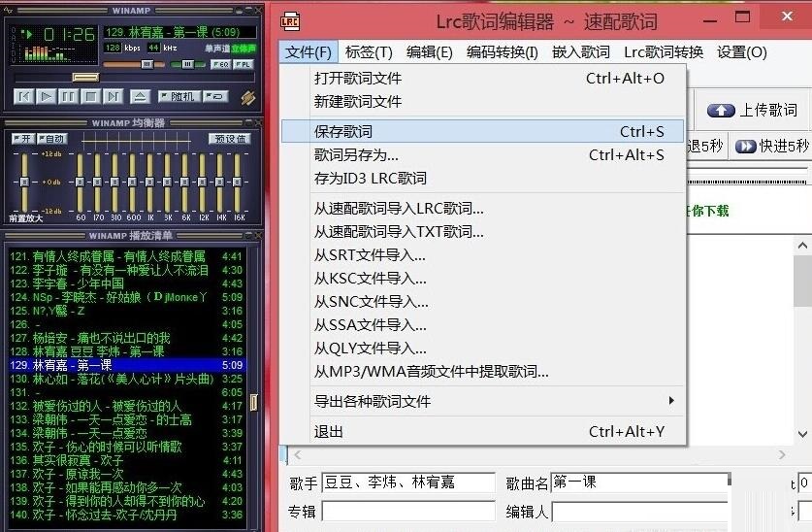Click the 快进5秒 fast-forward button

771,146
